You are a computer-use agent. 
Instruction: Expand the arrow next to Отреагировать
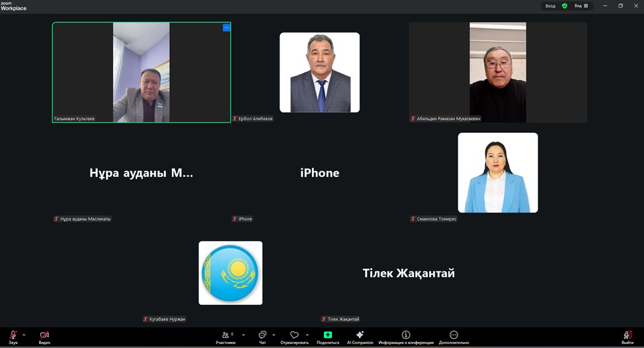[x=307, y=335]
